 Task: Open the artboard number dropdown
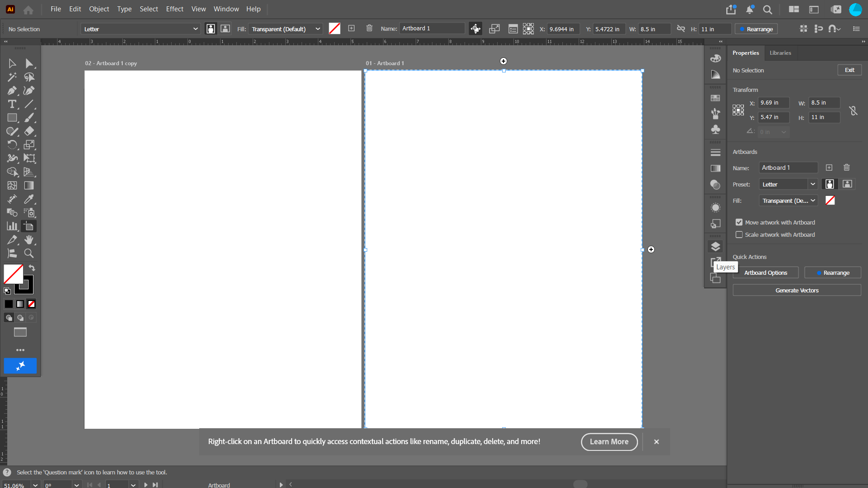pos(133,485)
